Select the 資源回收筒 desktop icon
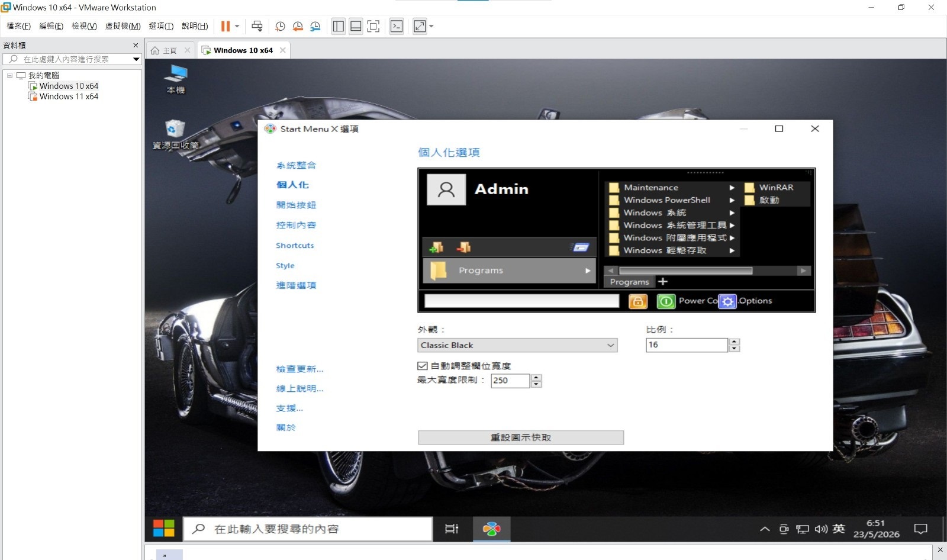 point(176,134)
